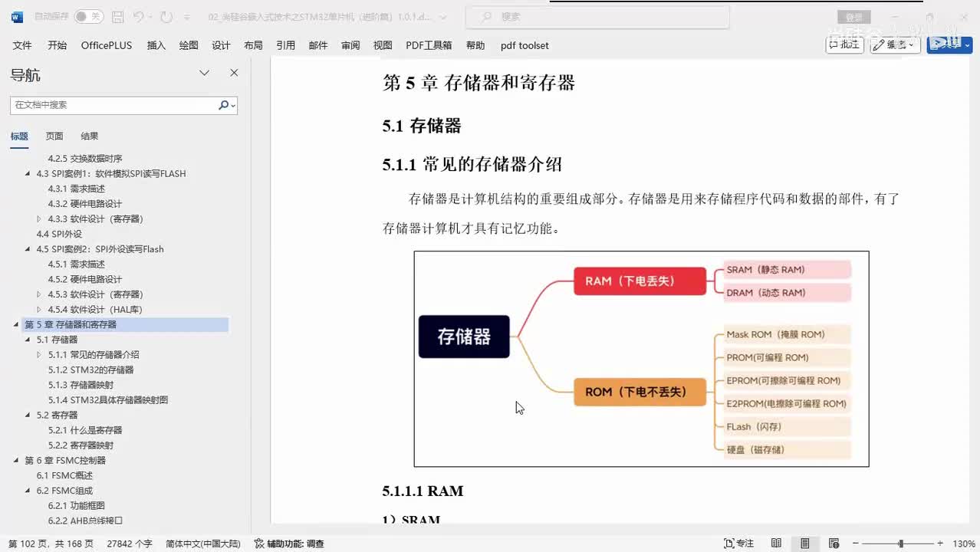
Task: Click the Save disk icon
Action: (x=117, y=16)
